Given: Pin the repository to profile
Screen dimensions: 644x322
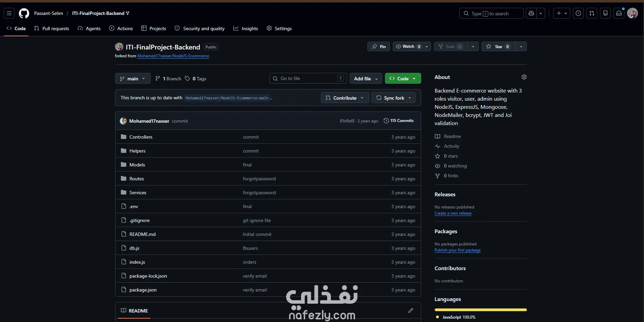Looking at the screenshot, I should coord(379,46).
